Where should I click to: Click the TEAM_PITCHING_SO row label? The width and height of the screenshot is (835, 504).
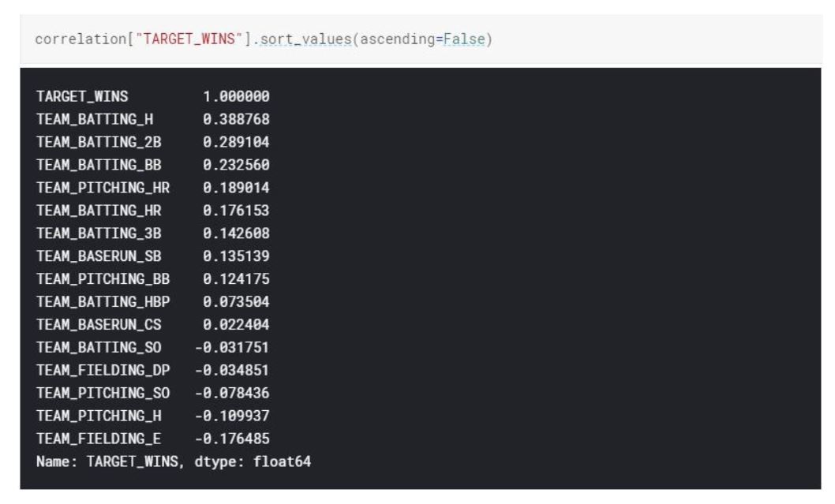(x=103, y=394)
